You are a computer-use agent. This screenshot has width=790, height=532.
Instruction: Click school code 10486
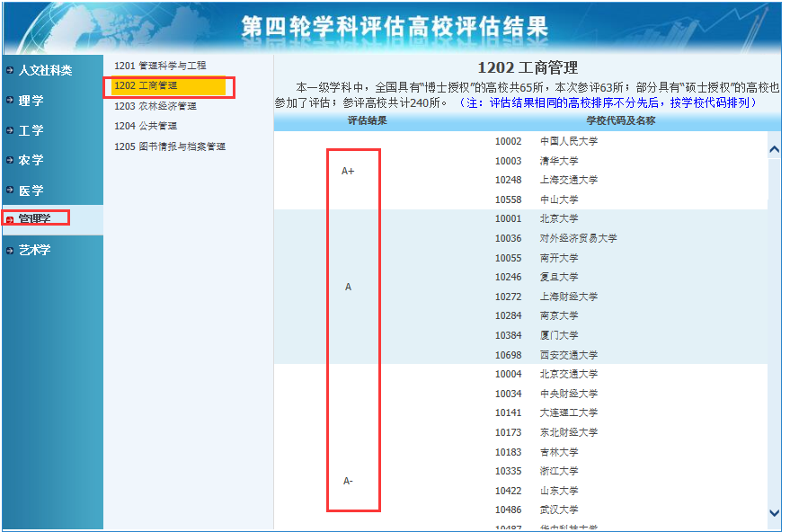click(x=508, y=510)
